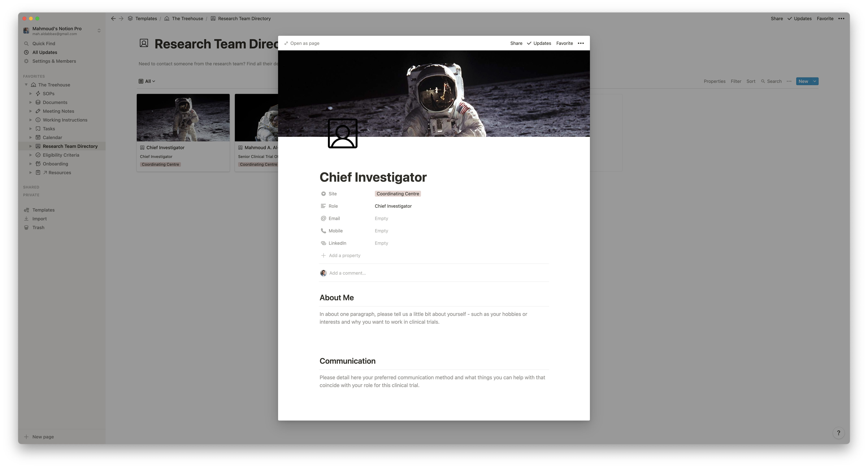Click the person page icon above title
This screenshot has width=868, height=468.
point(342,134)
